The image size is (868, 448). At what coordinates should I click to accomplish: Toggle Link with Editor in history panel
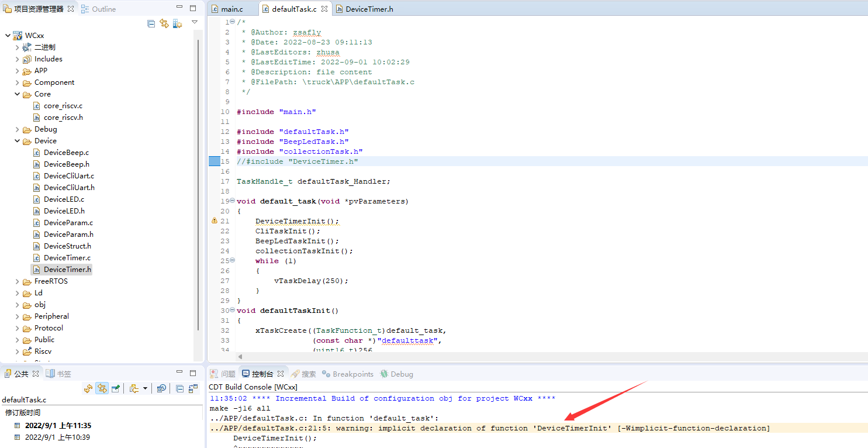point(102,388)
